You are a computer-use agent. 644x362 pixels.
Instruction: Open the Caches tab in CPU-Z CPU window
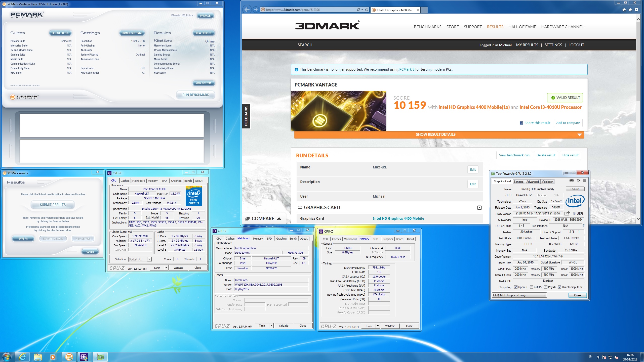pyautogui.click(x=125, y=181)
